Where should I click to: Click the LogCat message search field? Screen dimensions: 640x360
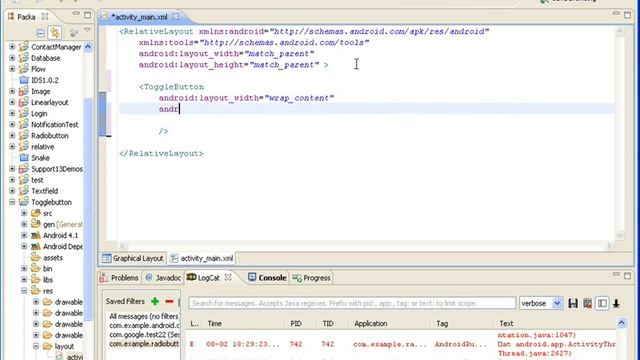pos(352,303)
